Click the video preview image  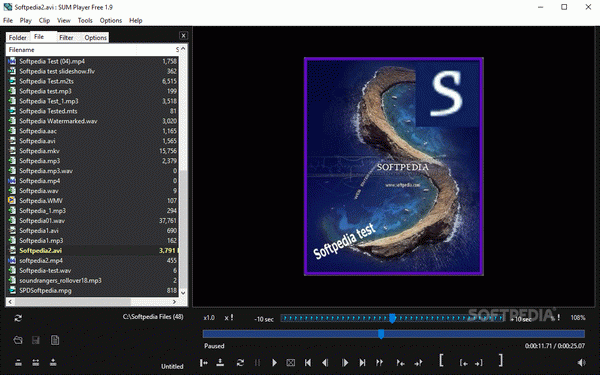coord(394,166)
